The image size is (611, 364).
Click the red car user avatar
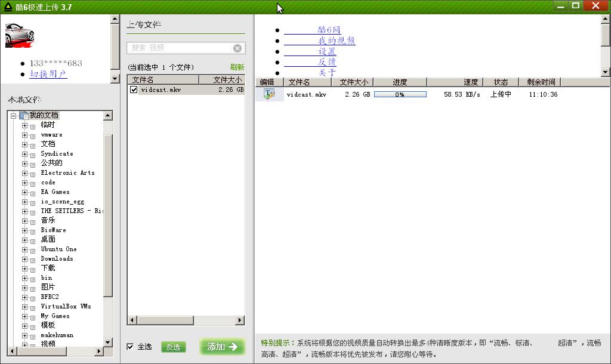pos(20,35)
